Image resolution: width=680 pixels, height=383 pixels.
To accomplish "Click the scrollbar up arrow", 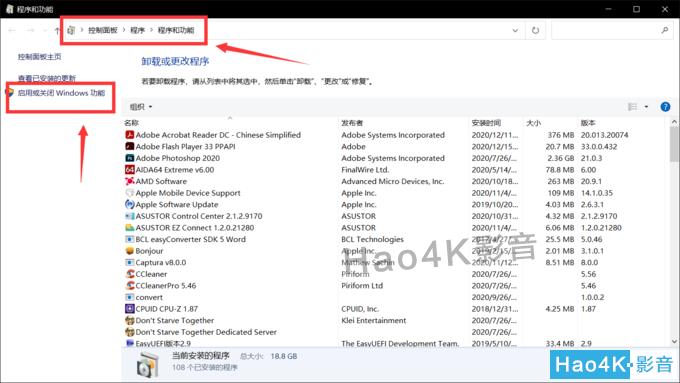I will click(674, 122).
